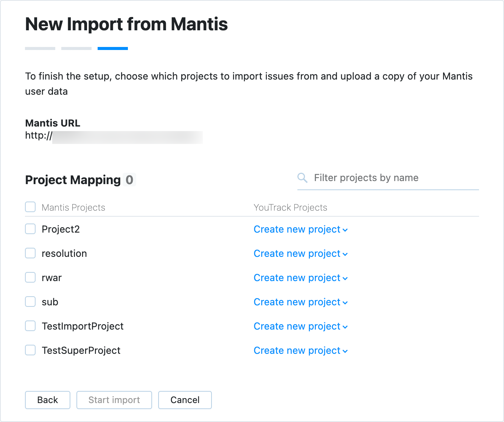The width and height of the screenshot is (504, 422).
Task: Toggle the select-all Mantis Projects checkbox
Action: coord(30,207)
